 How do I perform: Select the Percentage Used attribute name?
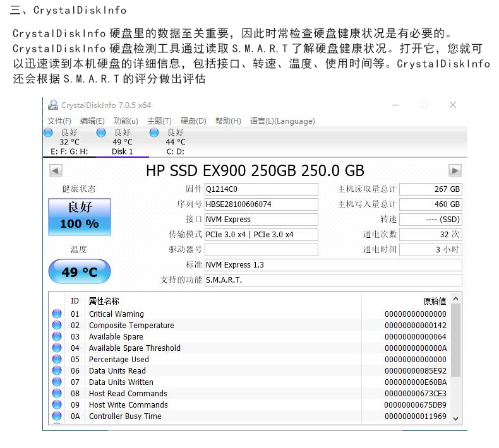[119, 360]
